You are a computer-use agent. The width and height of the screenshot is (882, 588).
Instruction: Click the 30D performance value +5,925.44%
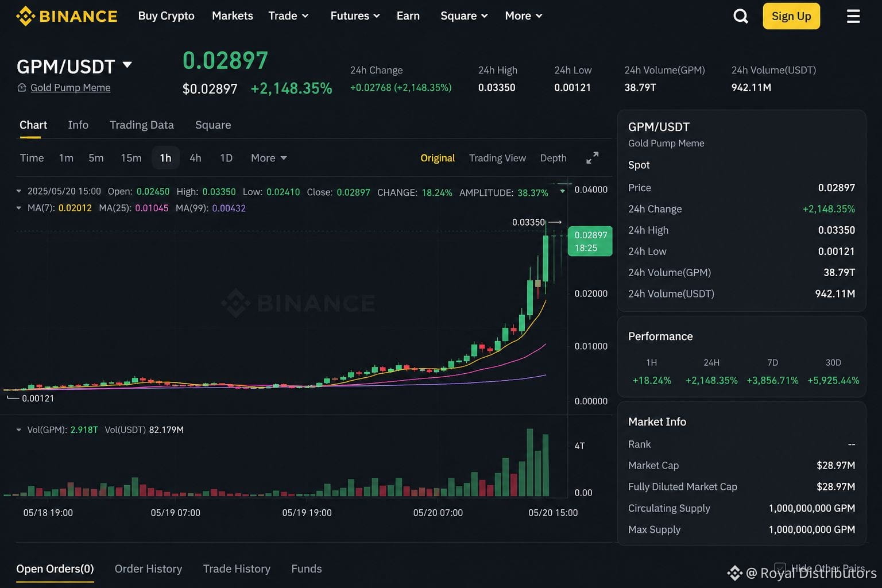point(833,381)
